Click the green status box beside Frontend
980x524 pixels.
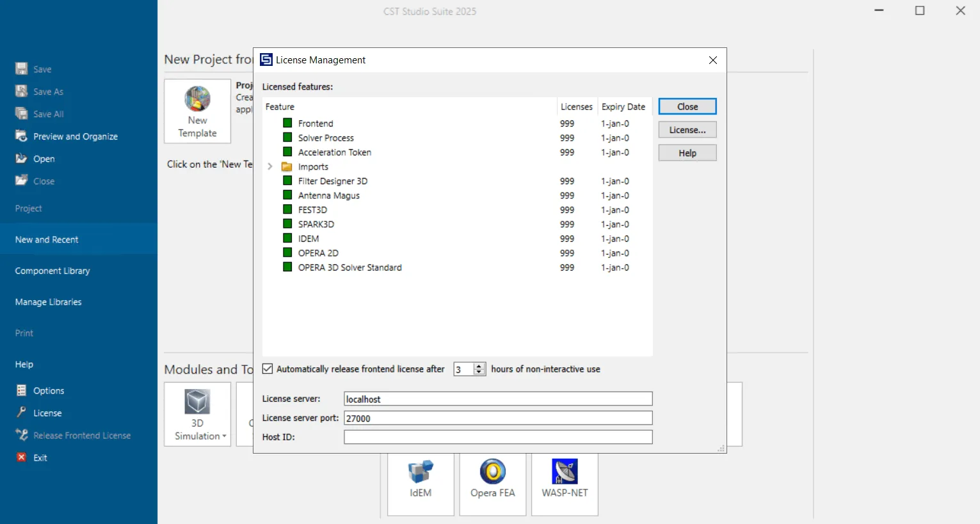click(x=287, y=123)
